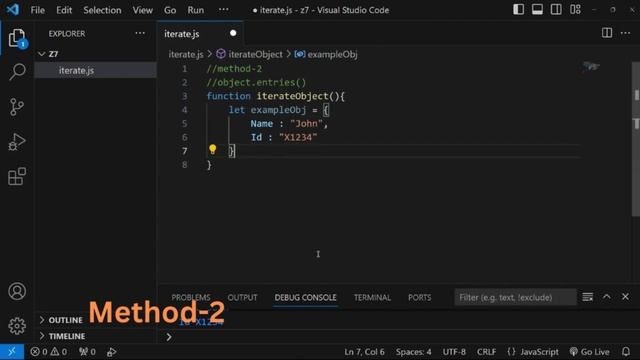Click the editor vertical scrollbar
The width and height of the screenshot is (640, 360).
click(636, 139)
